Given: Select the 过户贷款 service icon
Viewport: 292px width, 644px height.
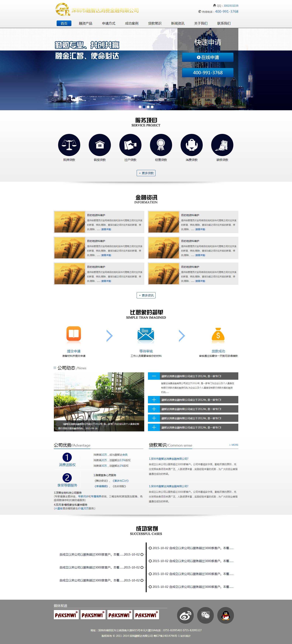Looking at the screenshot, I should pyautogui.click(x=130, y=145).
